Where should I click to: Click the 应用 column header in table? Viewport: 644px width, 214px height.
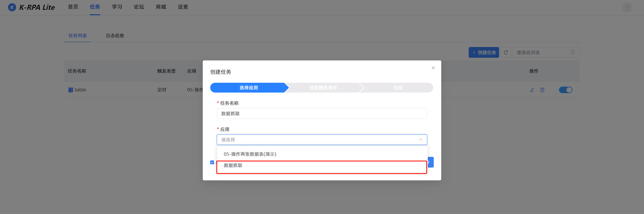[x=192, y=71]
